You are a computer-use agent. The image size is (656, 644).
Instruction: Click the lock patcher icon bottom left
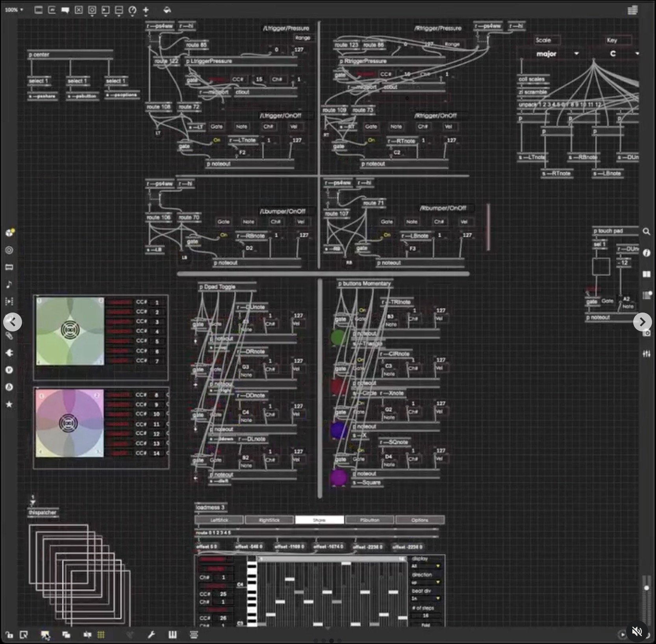9,635
